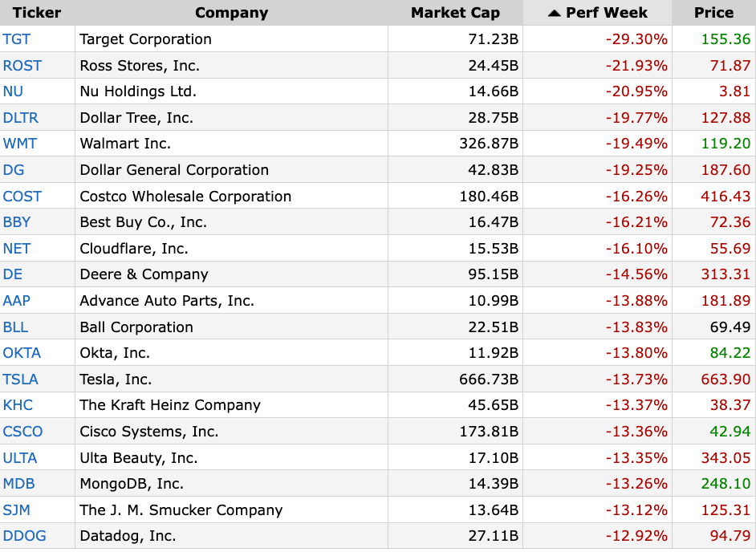Sort by Market Cap column header
This screenshot has height=552, width=756.
click(455, 13)
